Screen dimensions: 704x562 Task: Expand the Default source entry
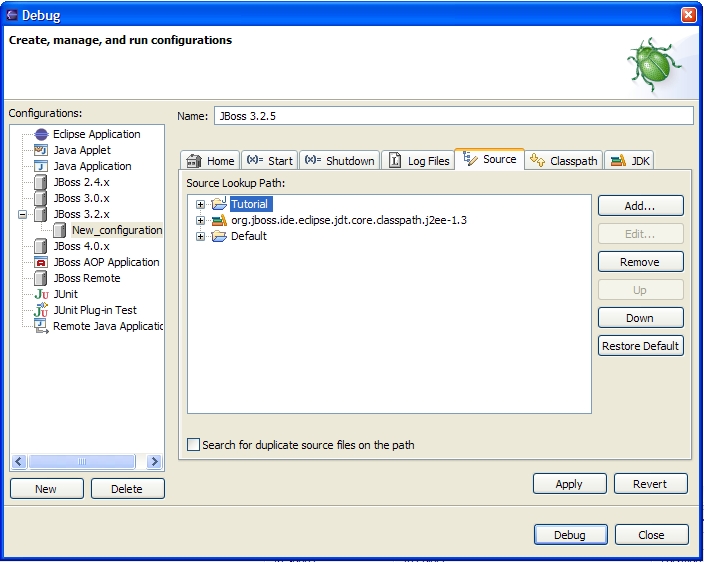click(200, 236)
